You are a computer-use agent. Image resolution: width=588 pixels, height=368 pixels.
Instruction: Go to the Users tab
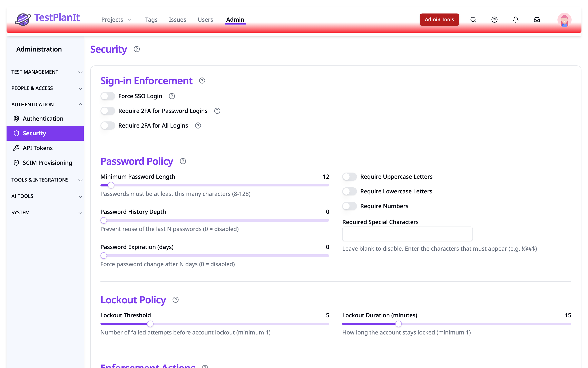point(205,19)
